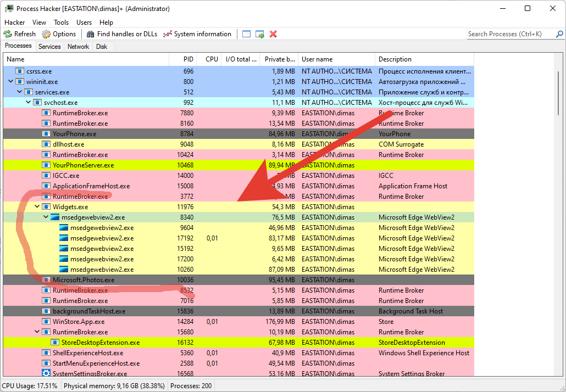
Task: Click the icon of msedgewebview2.exe PID 9604
Action: pyautogui.click(x=64, y=227)
